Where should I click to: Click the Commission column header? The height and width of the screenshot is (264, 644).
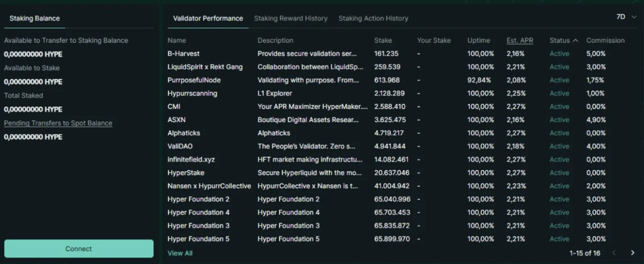coord(605,40)
